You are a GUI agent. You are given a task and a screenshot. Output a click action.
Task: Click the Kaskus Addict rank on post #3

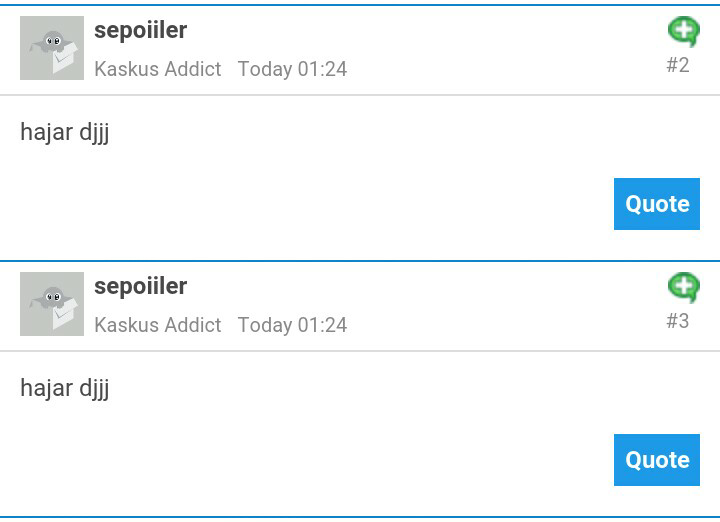click(158, 325)
